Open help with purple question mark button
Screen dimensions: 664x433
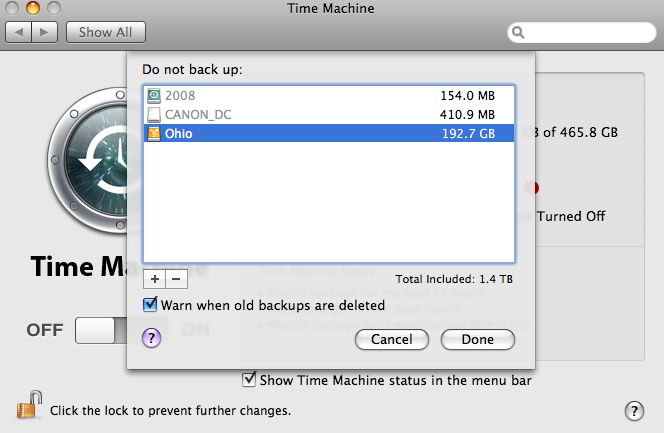(x=152, y=338)
